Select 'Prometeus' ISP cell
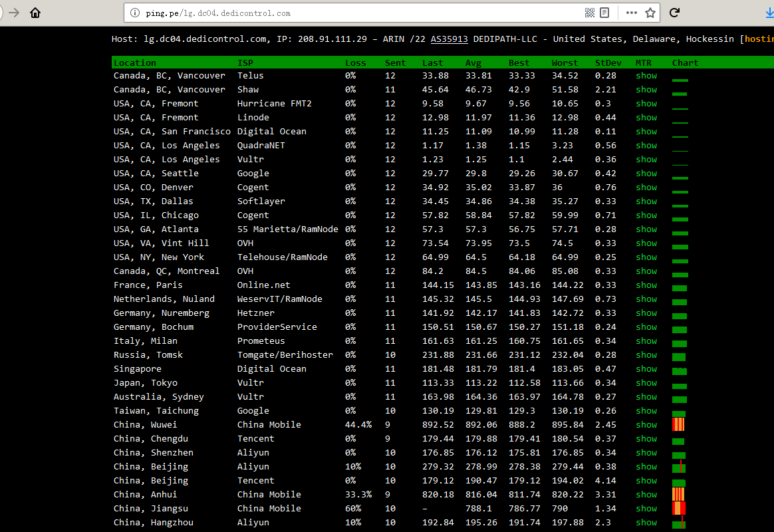Viewport: 774px width, 532px height. tap(261, 341)
